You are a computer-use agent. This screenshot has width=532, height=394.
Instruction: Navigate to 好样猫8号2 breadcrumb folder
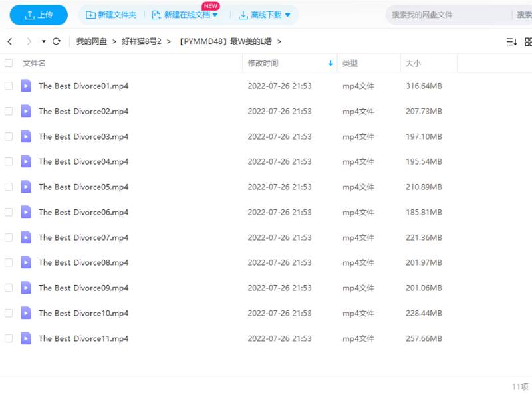tap(142, 41)
